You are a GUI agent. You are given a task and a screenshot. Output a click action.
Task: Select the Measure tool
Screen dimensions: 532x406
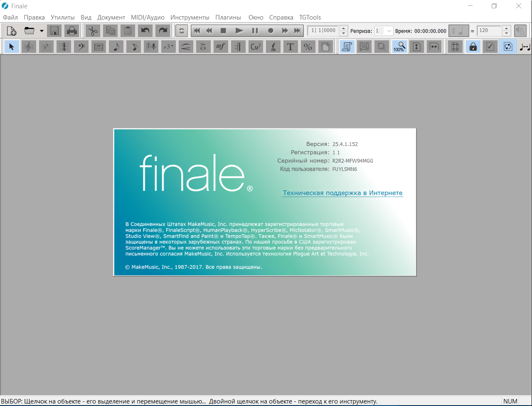99,47
